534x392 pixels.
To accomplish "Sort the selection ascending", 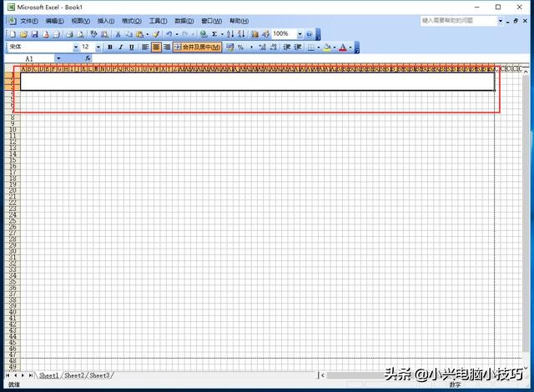I will coord(230,34).
